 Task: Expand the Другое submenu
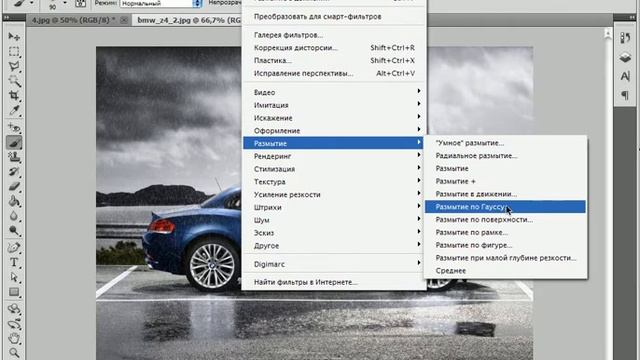pyautogui.click(x=334, y=246)
